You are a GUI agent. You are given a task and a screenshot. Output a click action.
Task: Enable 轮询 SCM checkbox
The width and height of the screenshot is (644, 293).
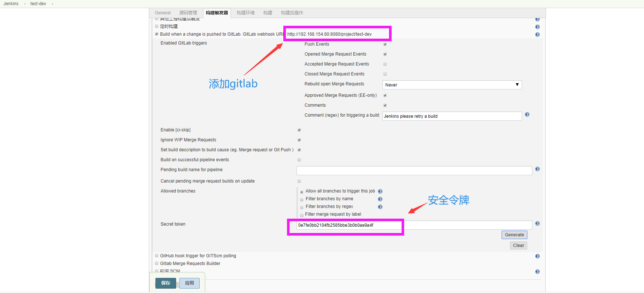click(x=157, y=271)
